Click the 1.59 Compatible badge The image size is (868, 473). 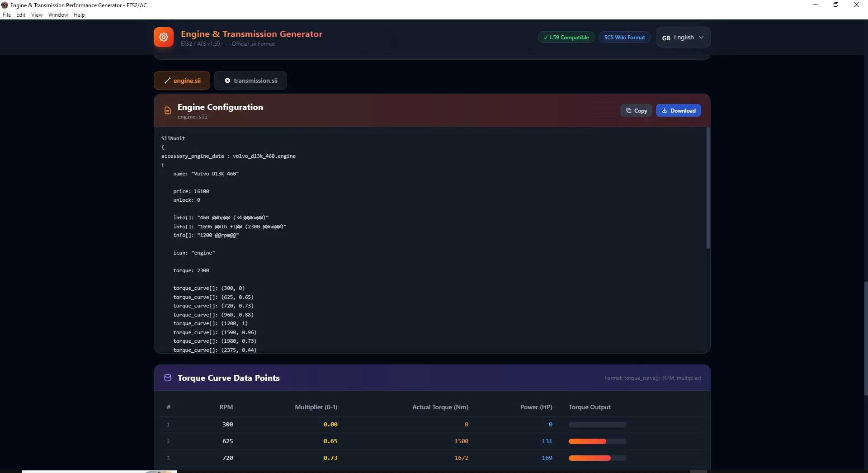[x=566, y=38]
